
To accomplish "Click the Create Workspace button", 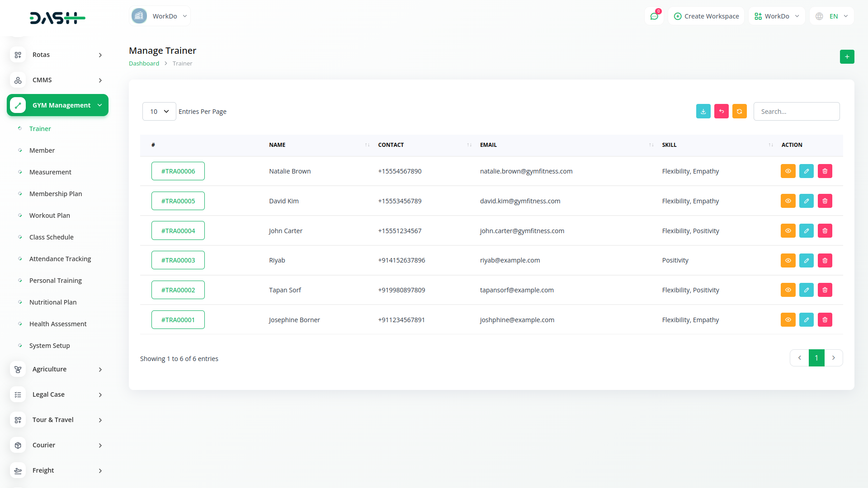I will (706, 16).
